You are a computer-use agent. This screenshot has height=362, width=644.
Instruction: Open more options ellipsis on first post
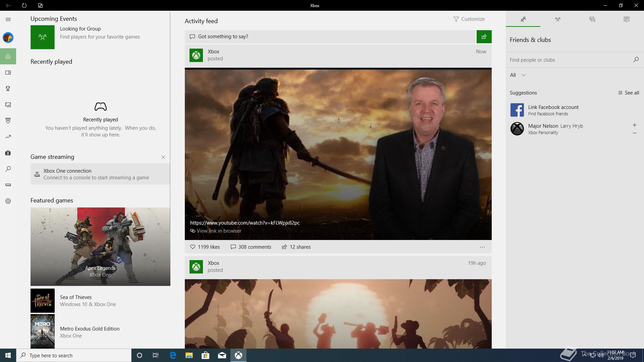point(482,247)
